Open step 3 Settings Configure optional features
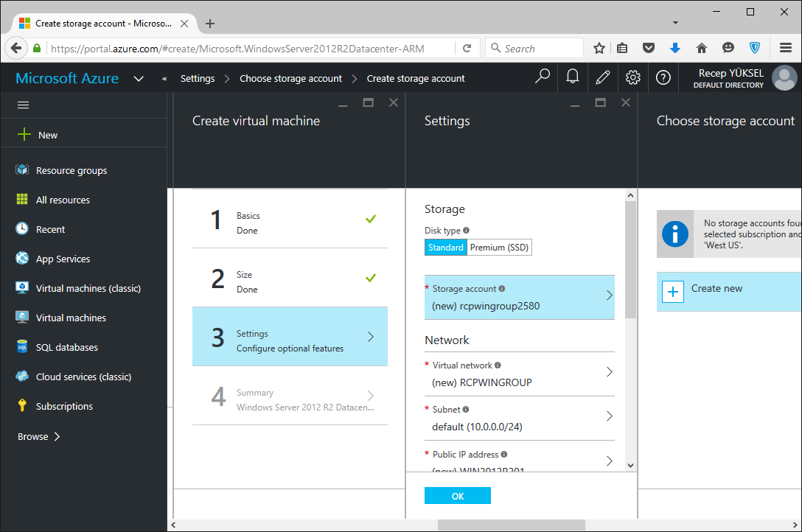 point(290,336)
